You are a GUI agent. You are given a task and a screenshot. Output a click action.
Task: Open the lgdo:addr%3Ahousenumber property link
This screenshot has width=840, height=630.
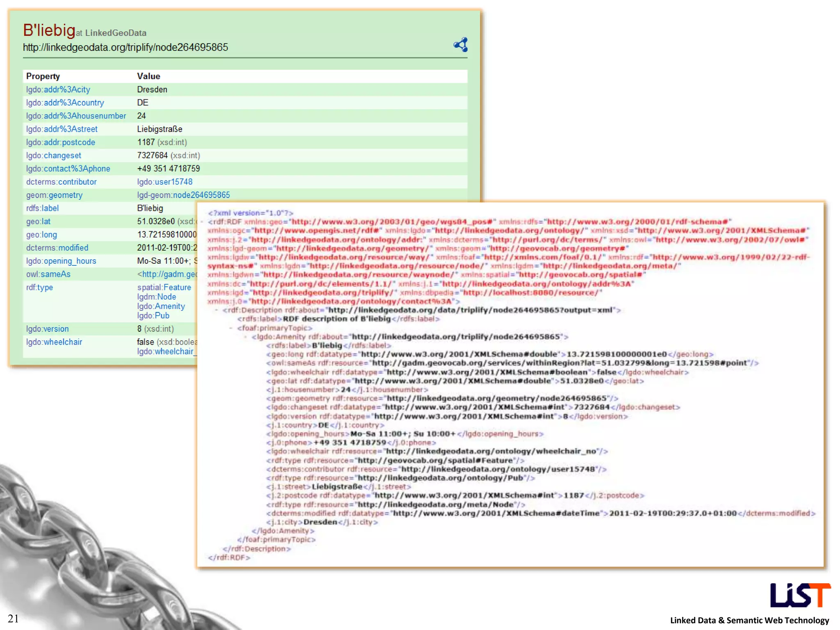point(76,116)
